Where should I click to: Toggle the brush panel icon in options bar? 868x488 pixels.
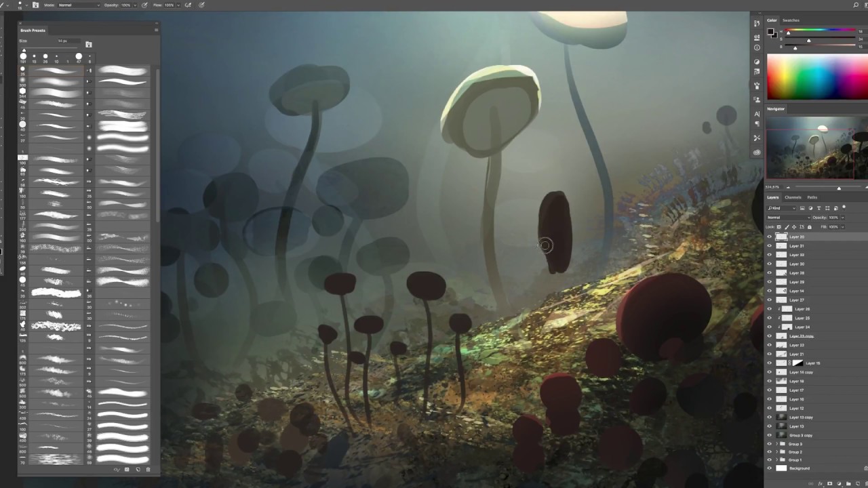[x=35, y=5]
